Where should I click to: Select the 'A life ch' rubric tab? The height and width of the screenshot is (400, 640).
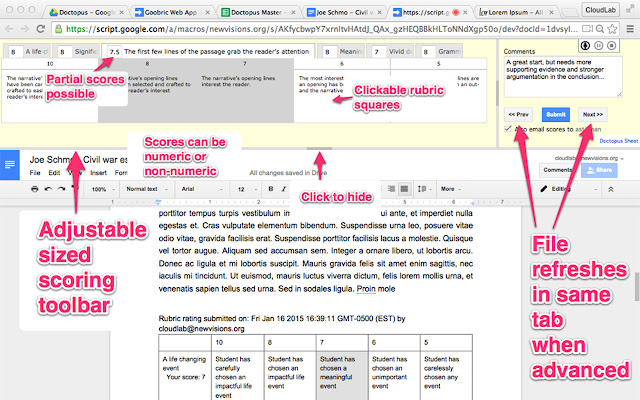(x=29, y=51)
